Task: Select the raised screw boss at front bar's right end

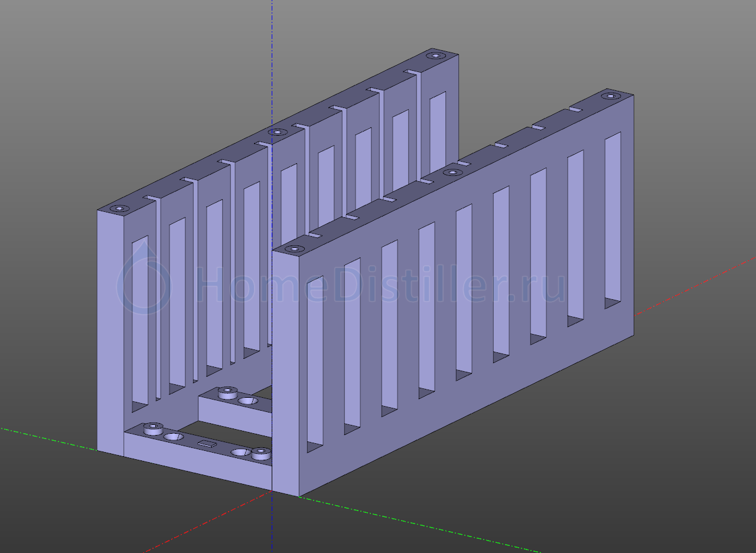Action: (x=260, y=453)
